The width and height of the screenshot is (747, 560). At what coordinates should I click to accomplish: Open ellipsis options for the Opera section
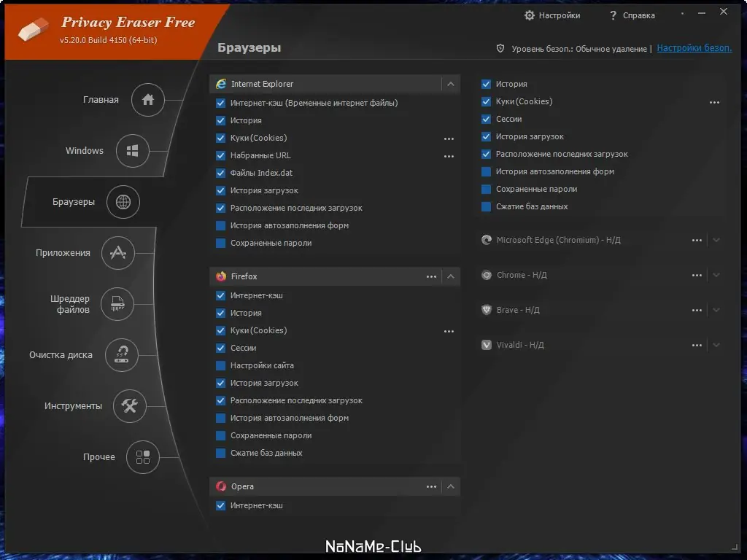click(431, 486)
